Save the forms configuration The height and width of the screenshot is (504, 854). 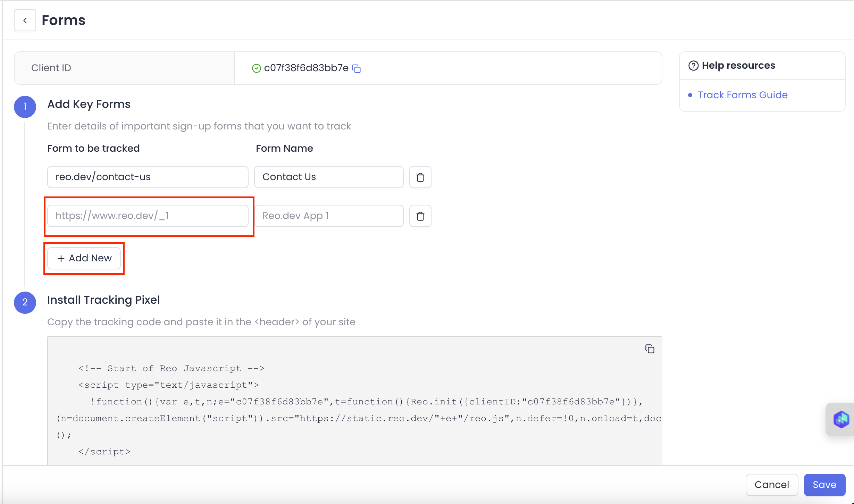point(824,485)
